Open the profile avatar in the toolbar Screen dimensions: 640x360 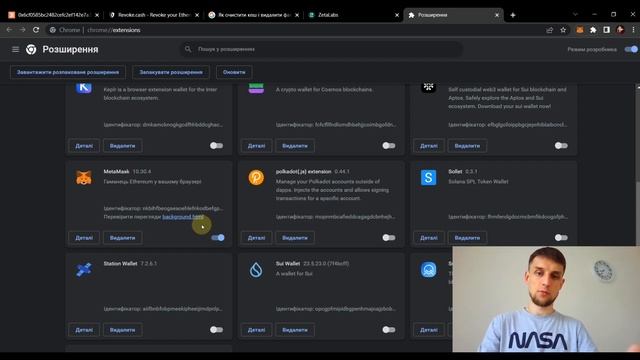point(620,30)
